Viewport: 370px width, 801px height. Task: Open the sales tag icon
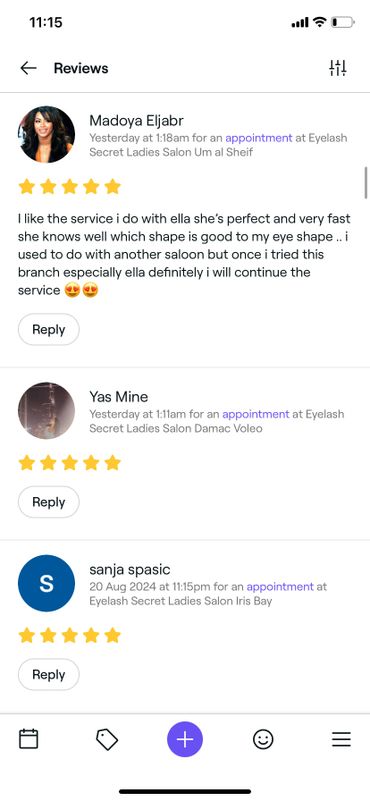click(107, 739)
